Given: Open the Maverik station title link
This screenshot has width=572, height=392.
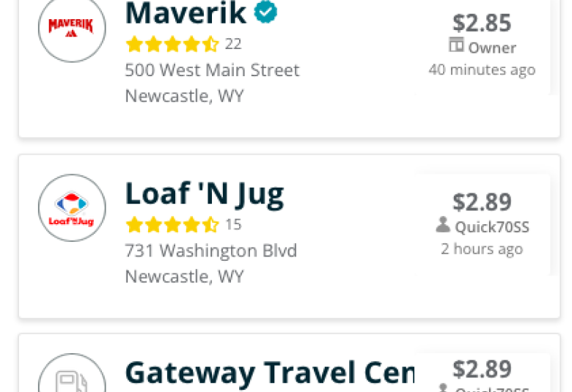Looking at the screenshot, I should point(186,13).
